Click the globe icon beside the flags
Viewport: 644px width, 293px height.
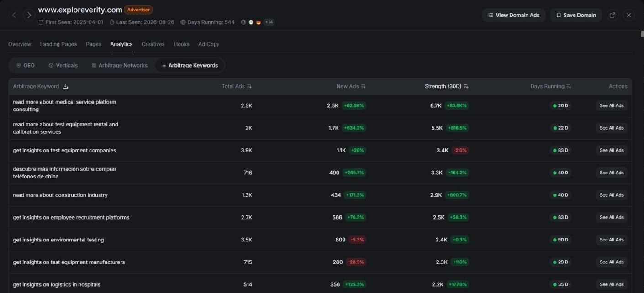click(x=243, y=22)
